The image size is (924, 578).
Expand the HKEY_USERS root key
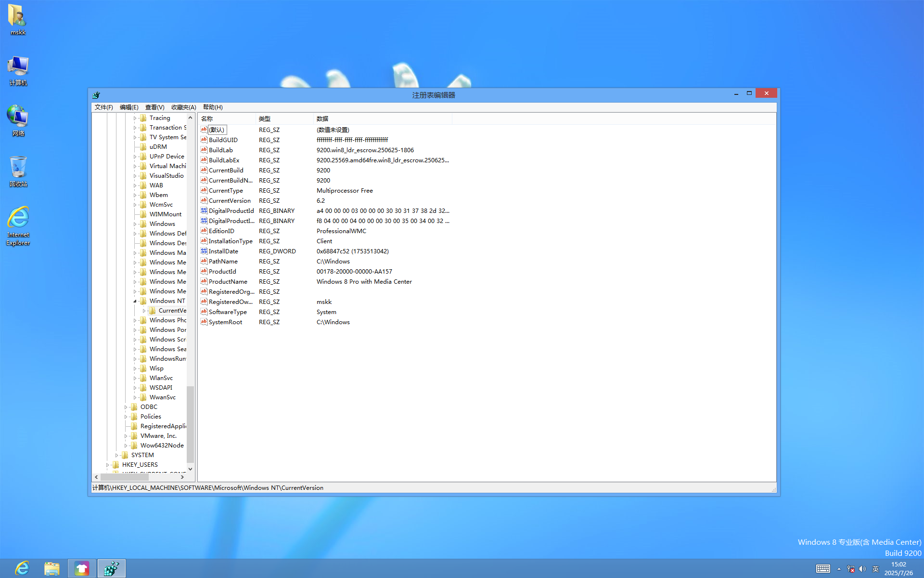107,465
